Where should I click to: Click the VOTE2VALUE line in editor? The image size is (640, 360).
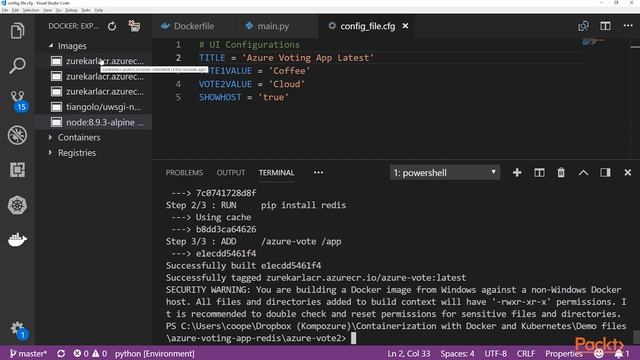(252, 84)
